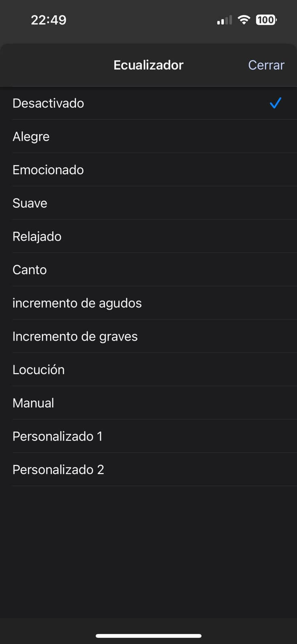
Task: Choose Personalizado 2 preset
Action: (x=58, y=470)
